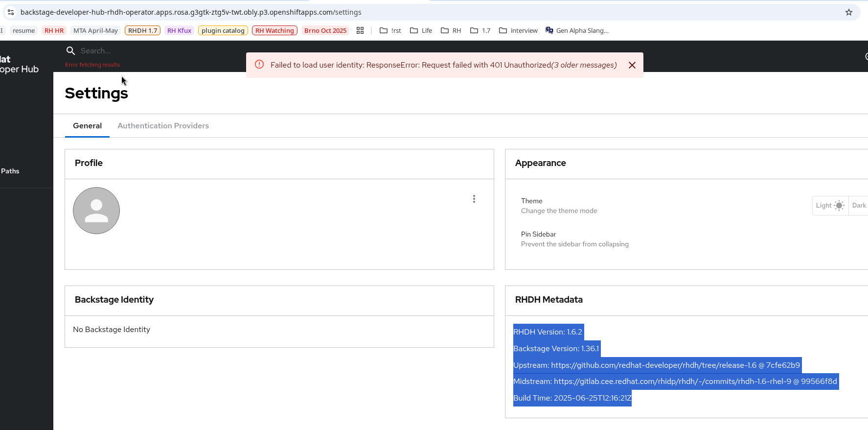Screen dimensions: 868x430
Task: Click the Profile card heading
Action: [89, 163]
